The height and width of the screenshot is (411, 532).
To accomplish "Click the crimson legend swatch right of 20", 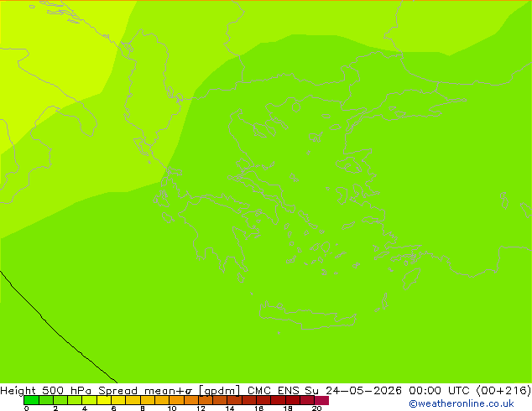I will pos(321,400).
